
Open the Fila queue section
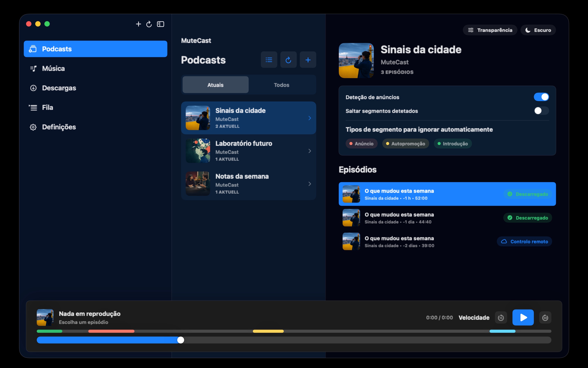[x=96, y=107]
